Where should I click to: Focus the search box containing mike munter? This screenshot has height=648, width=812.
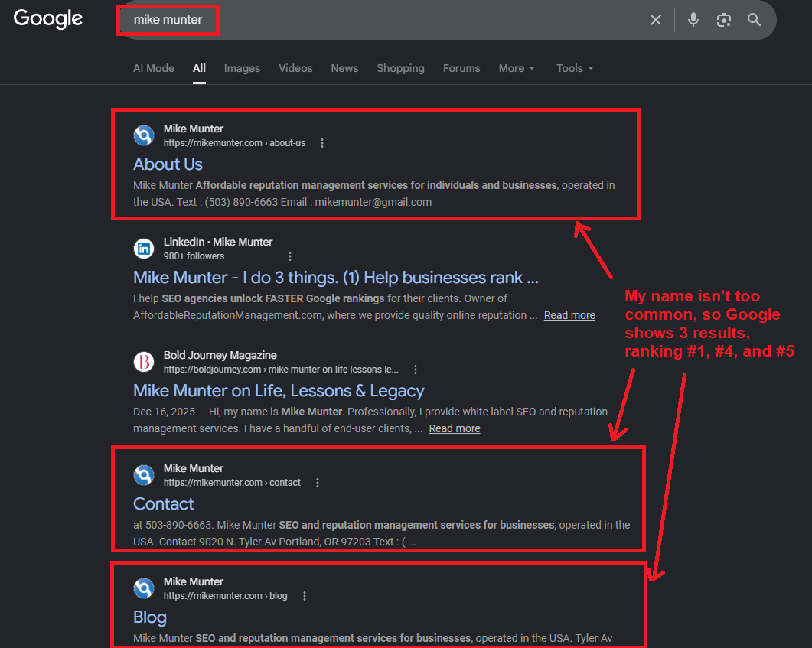coord(383,20)
